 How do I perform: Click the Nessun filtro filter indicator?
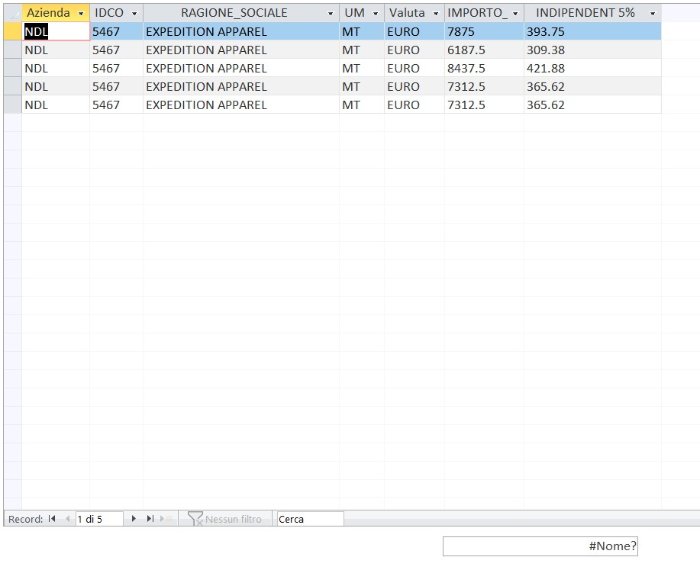coord(225,519)
